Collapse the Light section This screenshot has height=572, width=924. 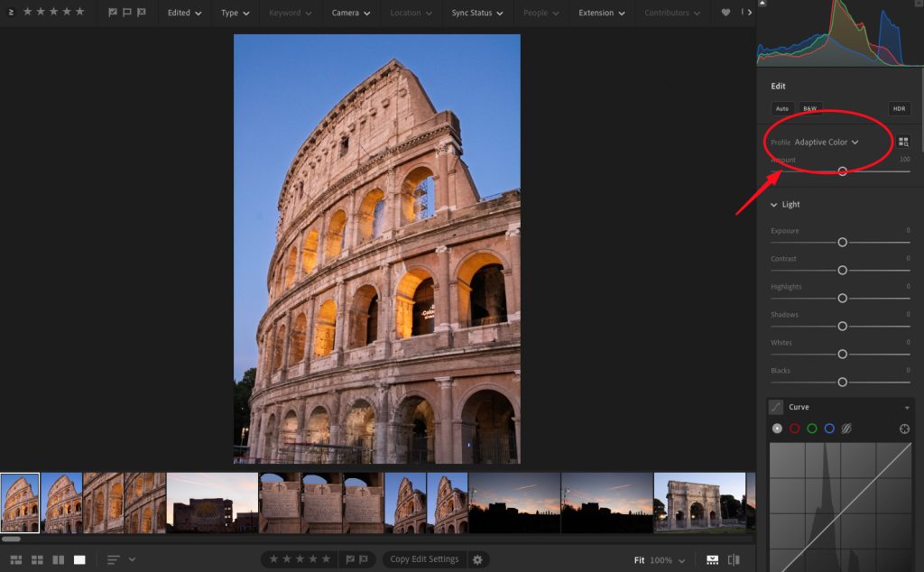(774, 205)
